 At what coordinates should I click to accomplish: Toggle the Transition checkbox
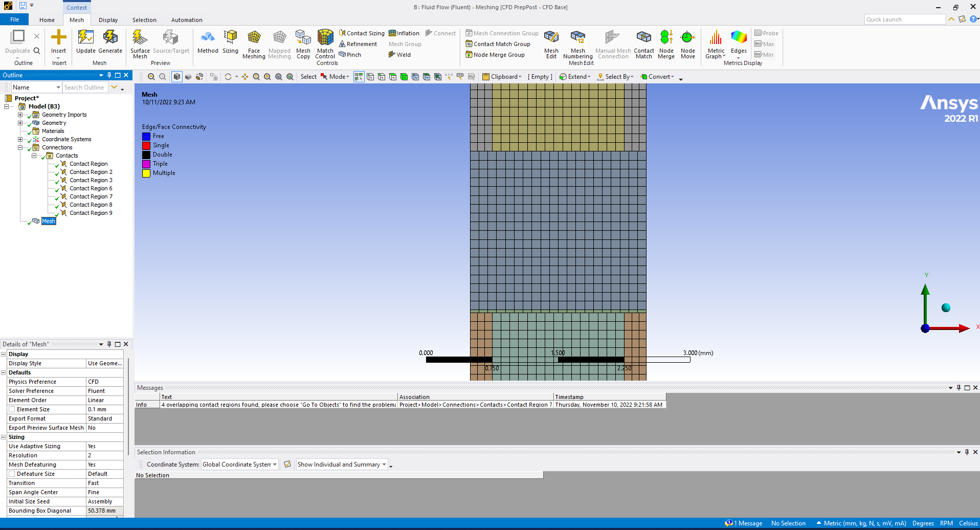click(x=12, y=483)
